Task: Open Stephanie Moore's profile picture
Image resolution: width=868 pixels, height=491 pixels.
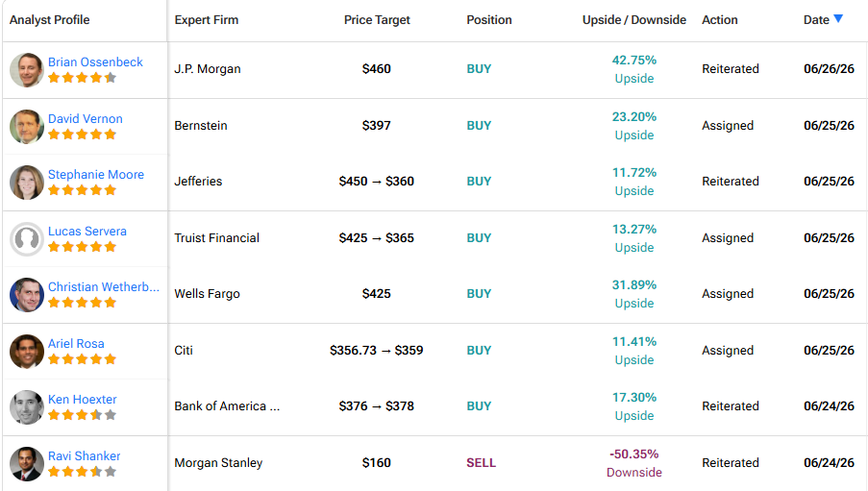Action: coord(27,183)
